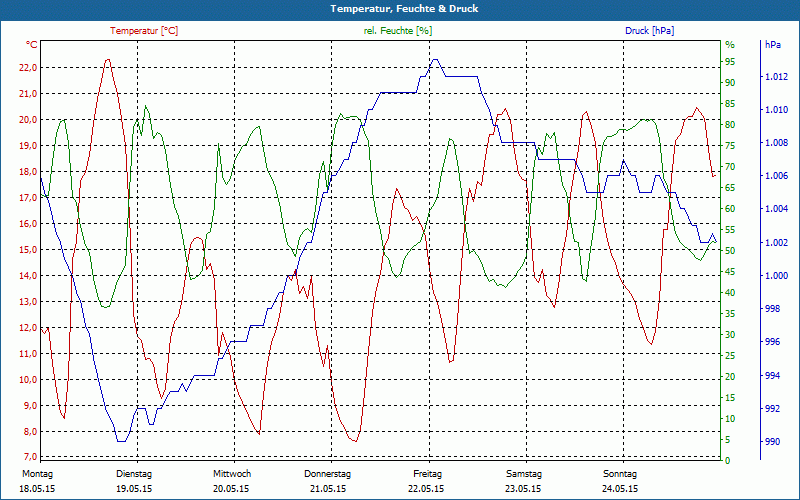
Task: Click the '22,0' temperature axis value
Action: [x=28, y=68]
